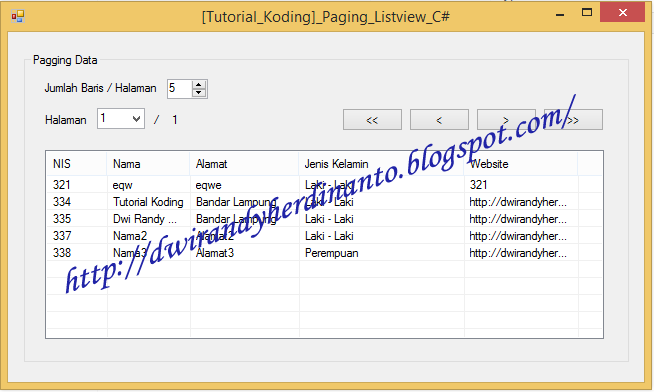Go to next page with > button
654x392 pixels.
[x=506, y=120]
